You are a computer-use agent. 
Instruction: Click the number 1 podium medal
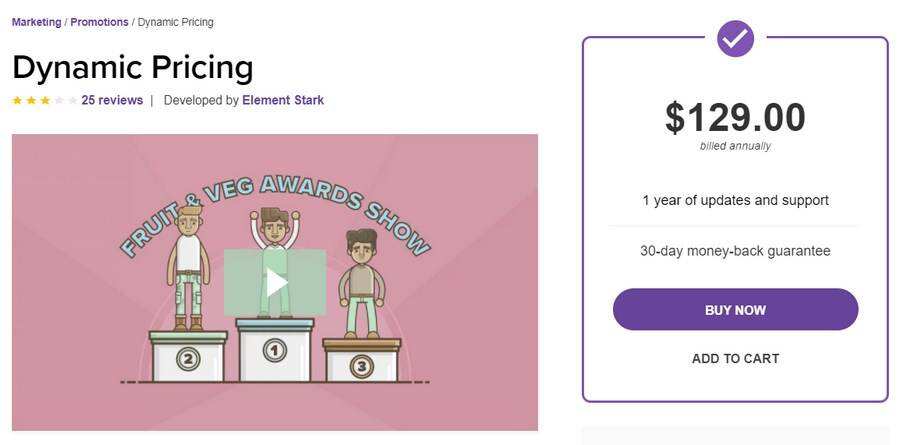click(274, 349)
